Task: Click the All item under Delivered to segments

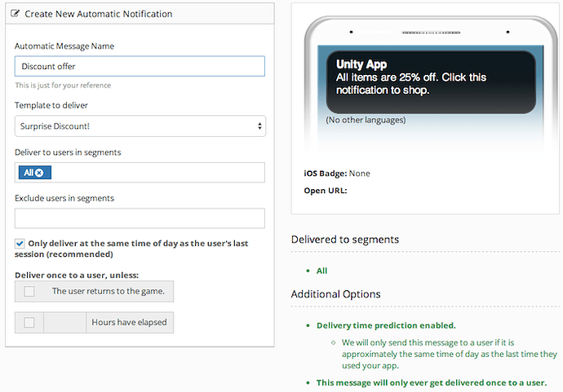Action: 322,271
